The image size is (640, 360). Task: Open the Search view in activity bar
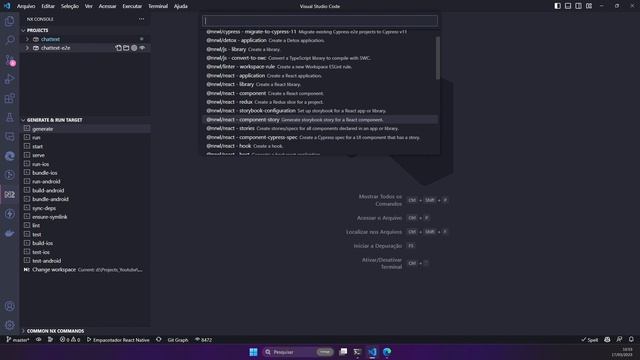pos(9,40)
